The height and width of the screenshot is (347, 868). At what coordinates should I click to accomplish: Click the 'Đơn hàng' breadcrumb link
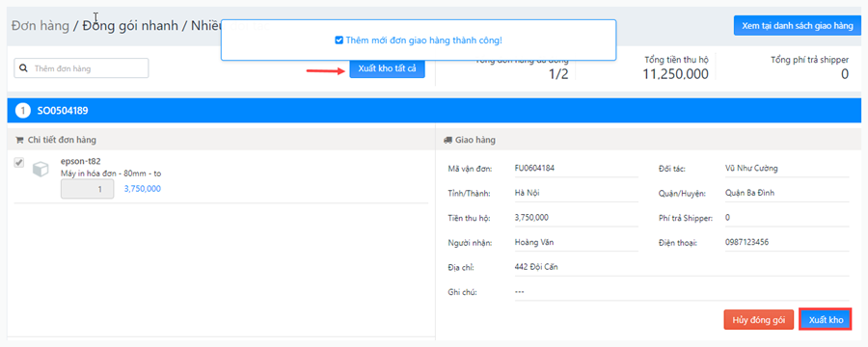tap(41, 26)
